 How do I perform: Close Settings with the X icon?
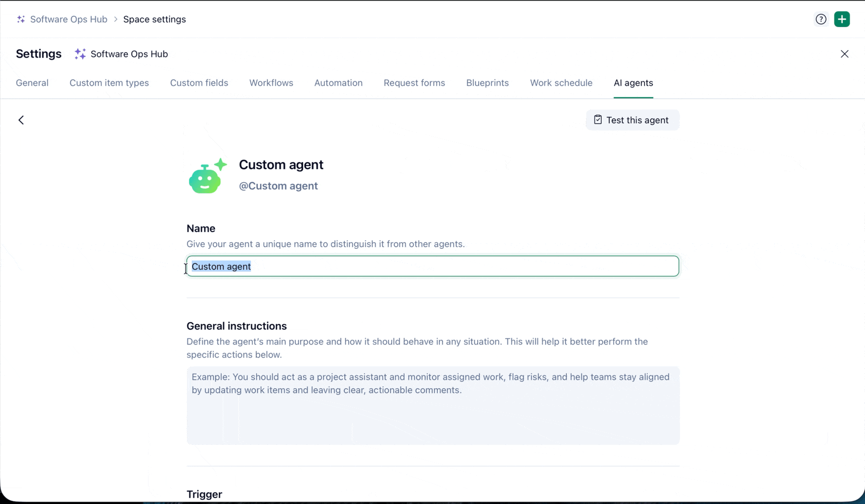click(844, 54)
